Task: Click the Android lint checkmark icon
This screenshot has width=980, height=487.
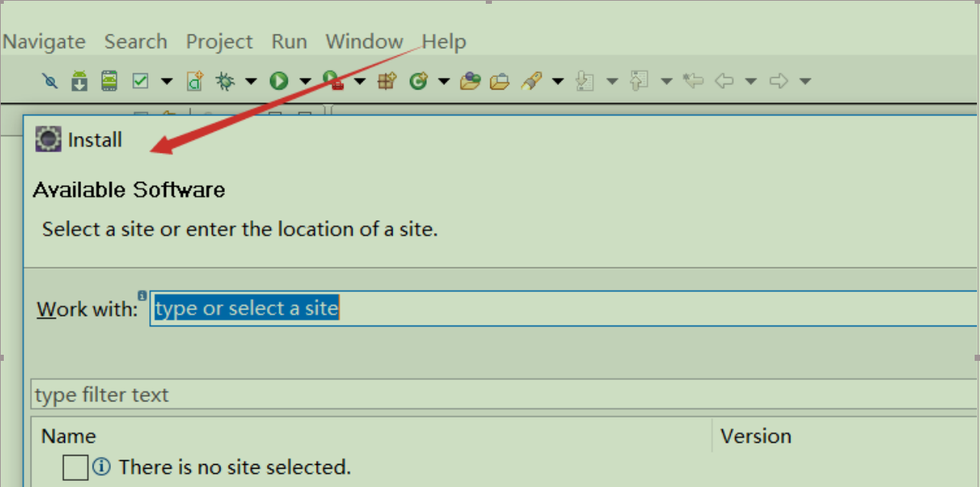Action: point(140,80)
